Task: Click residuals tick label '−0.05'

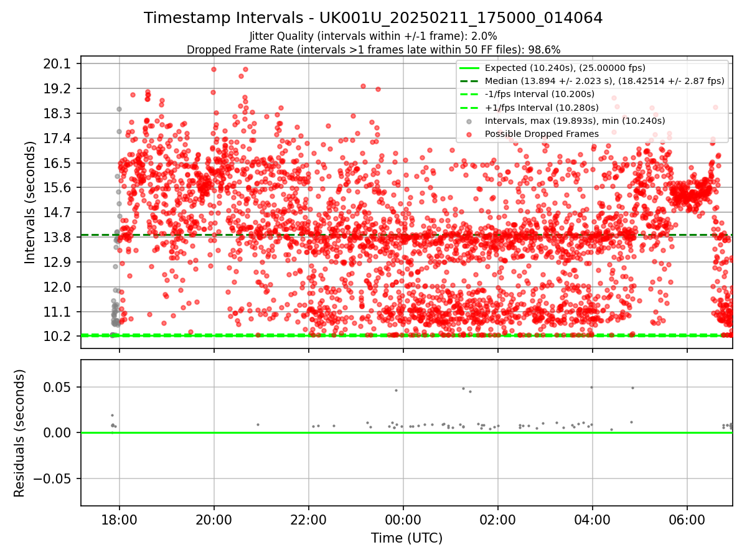Action: (x=52, y=478)
